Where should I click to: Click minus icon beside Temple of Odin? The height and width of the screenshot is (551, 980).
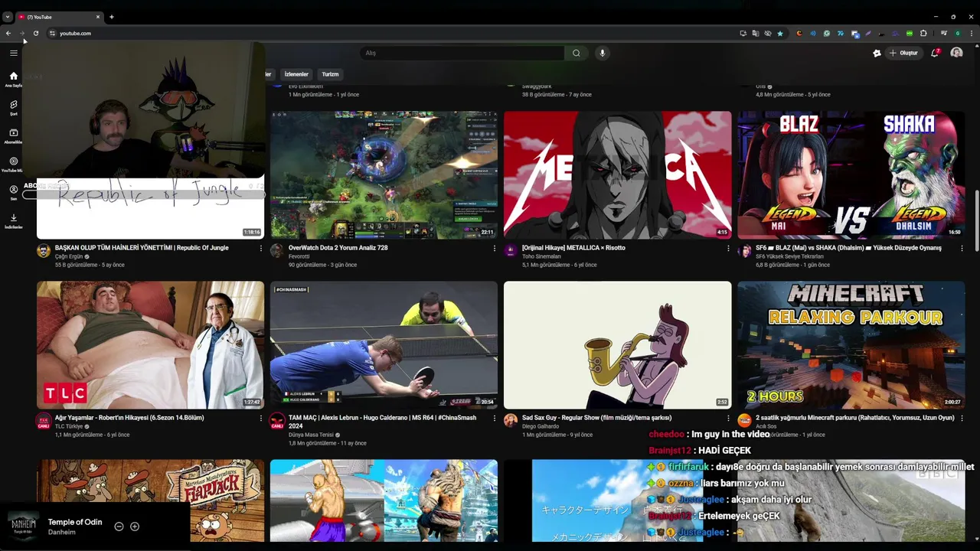click(119, 527)
